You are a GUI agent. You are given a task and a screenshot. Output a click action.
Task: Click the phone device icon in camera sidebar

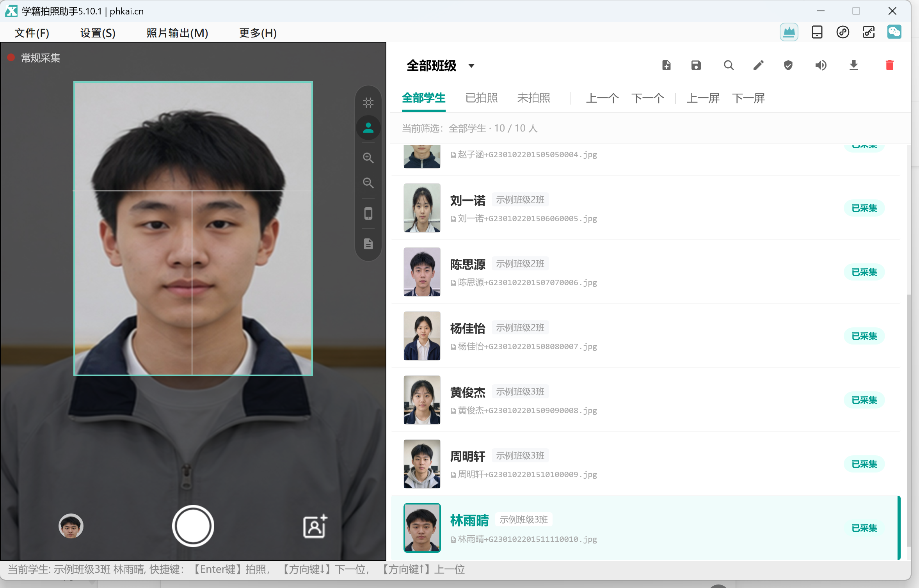368,213
